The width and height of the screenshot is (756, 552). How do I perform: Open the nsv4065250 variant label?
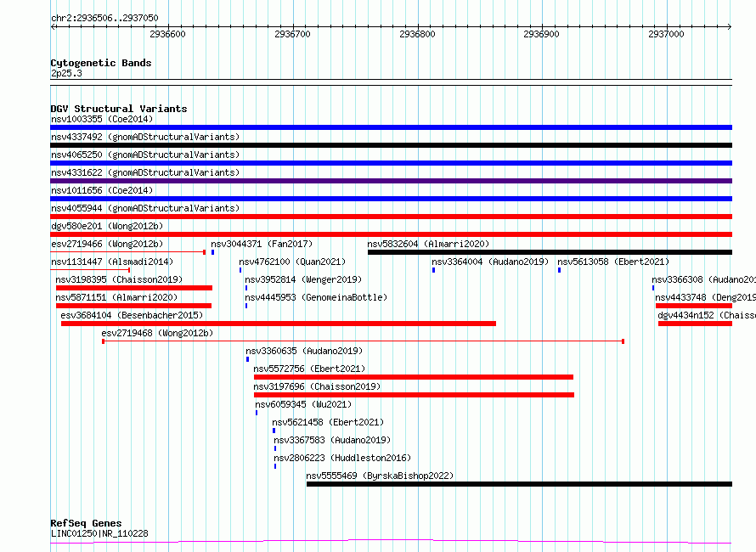[145, 155]
